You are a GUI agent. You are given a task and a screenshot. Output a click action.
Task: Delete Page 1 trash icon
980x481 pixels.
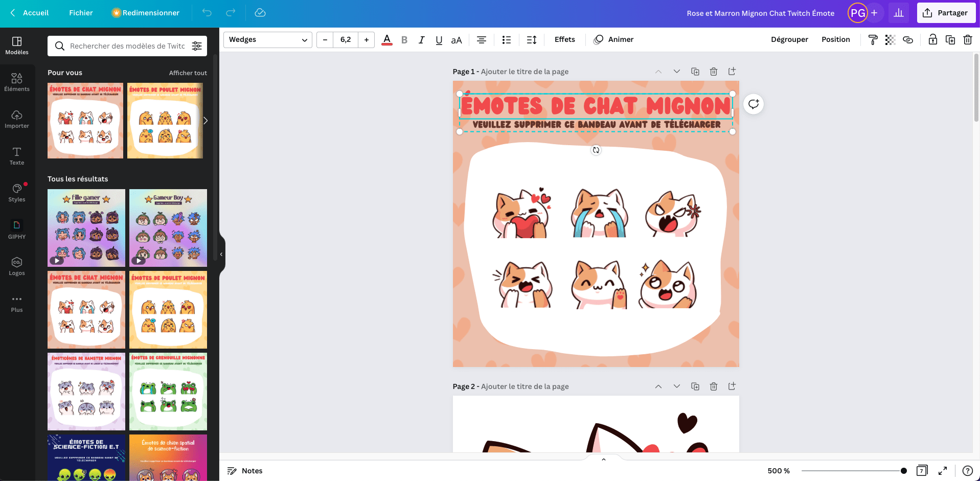pos(713,72)
